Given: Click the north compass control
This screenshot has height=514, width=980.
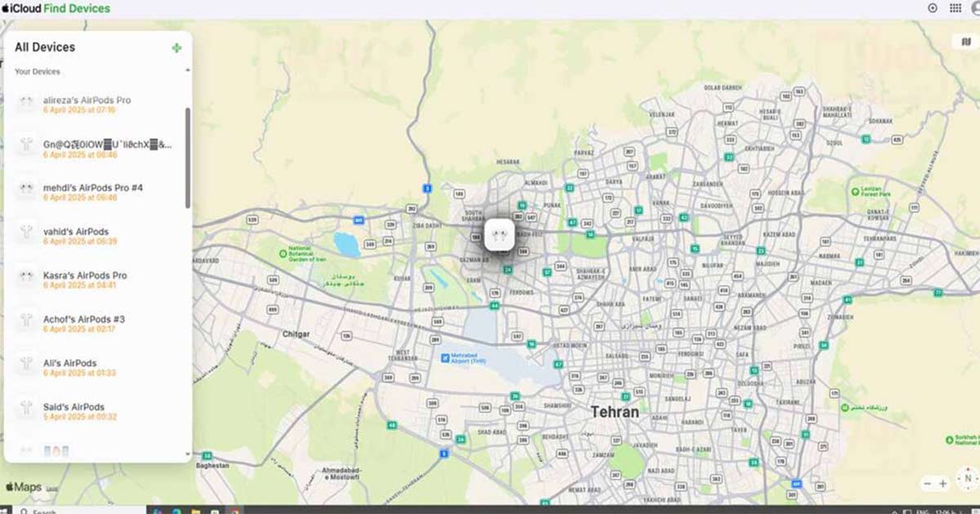Looking at the screenshot, I should point(968,478).
